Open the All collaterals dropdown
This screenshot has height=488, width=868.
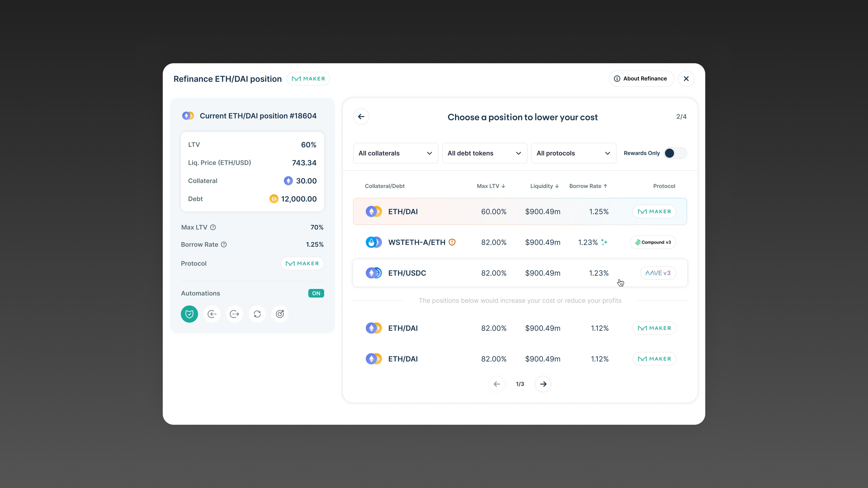pos(395,153)
